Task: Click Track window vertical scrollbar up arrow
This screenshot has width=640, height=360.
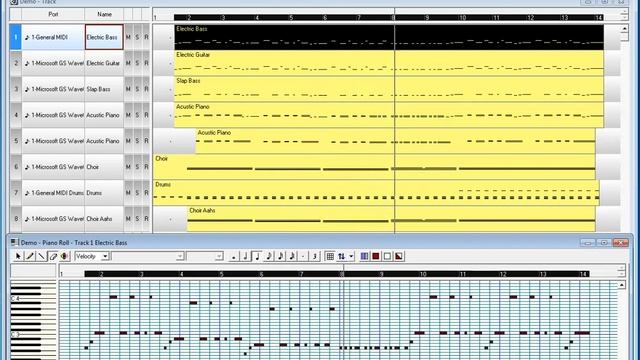Action: (624, 29)
